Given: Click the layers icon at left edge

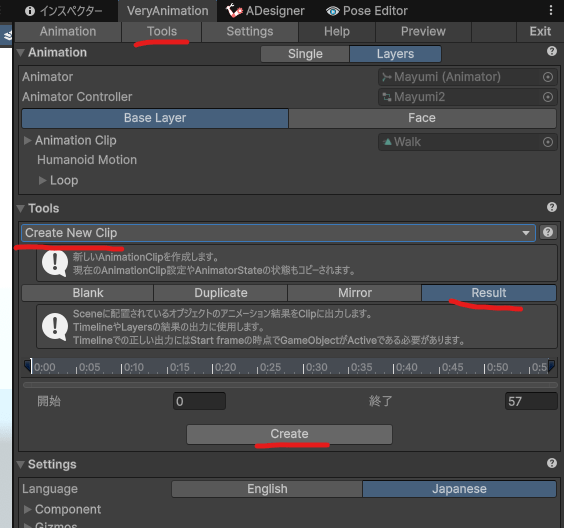Looking at the screenshot, I should point(7,35).
